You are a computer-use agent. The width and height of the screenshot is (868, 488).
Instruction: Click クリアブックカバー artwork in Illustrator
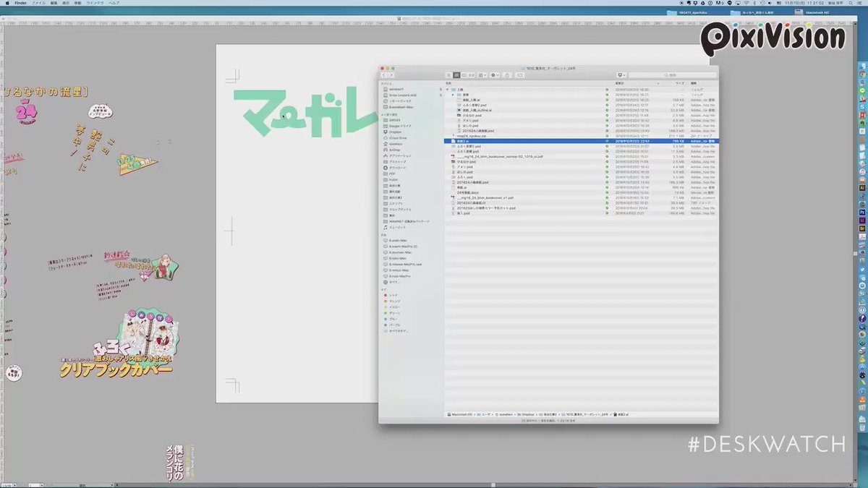(x=117, y=369)
